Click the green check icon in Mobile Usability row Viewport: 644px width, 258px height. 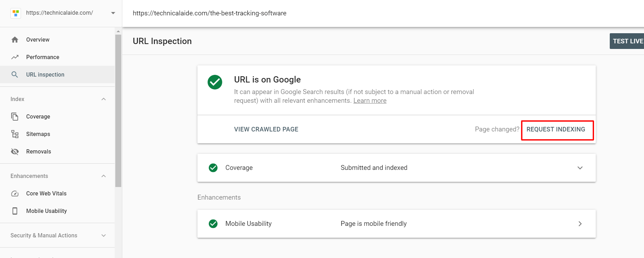[213, 224]
